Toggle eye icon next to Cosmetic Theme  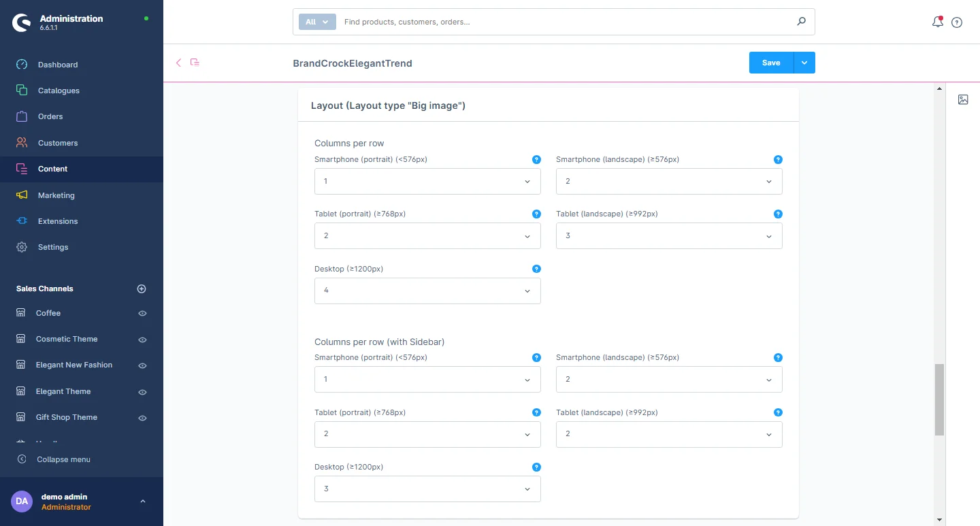click(143, 340)
